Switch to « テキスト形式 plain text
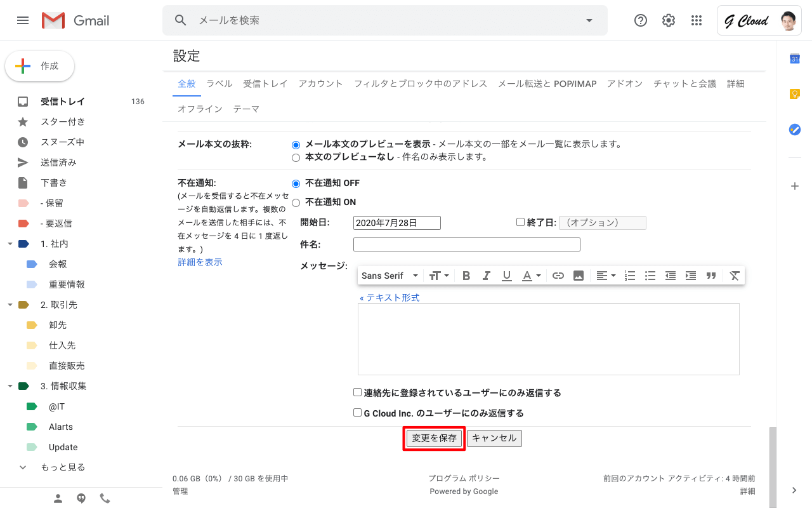This screenshot has height=508, width=812. (x=390, y=297)
